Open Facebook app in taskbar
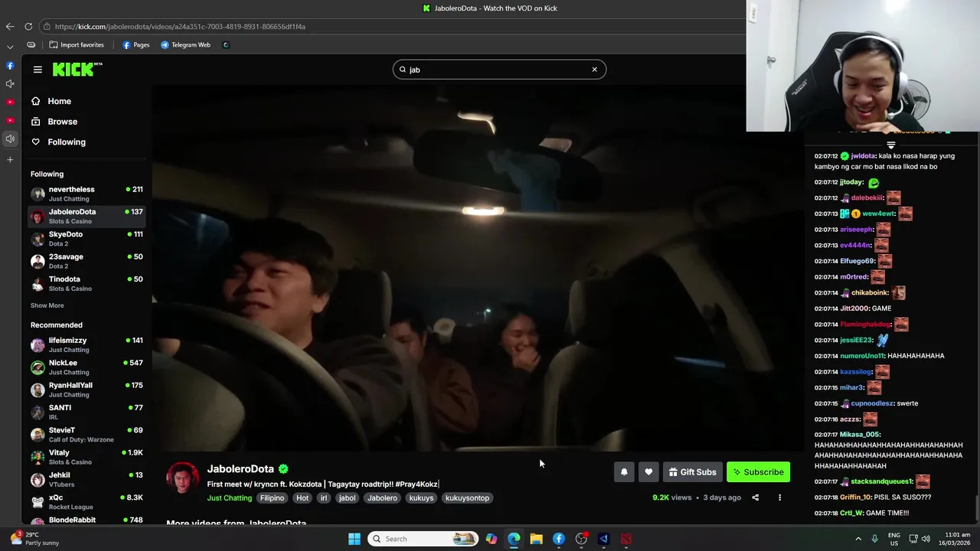 click(x=559, y=539)
